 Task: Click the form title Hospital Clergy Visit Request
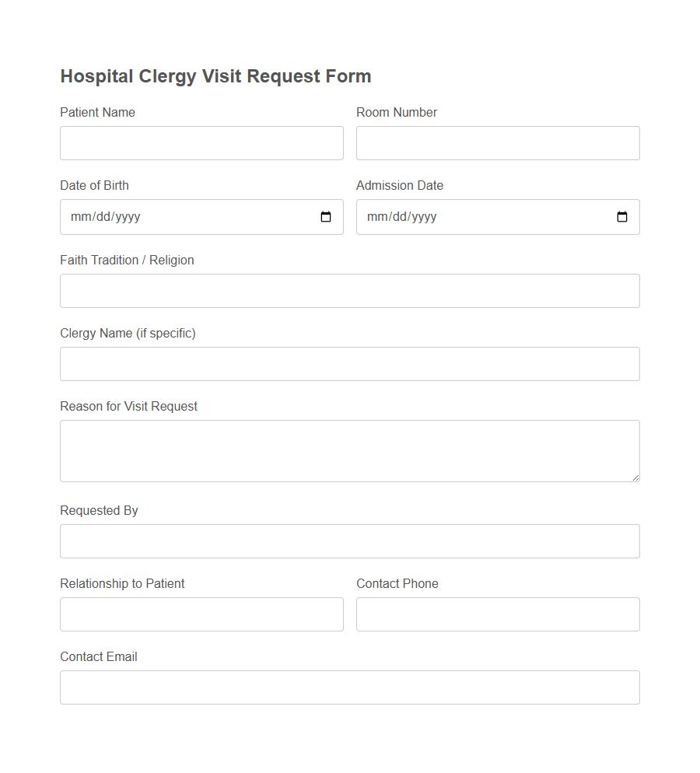pyautogui.click(x=215, y=76)
